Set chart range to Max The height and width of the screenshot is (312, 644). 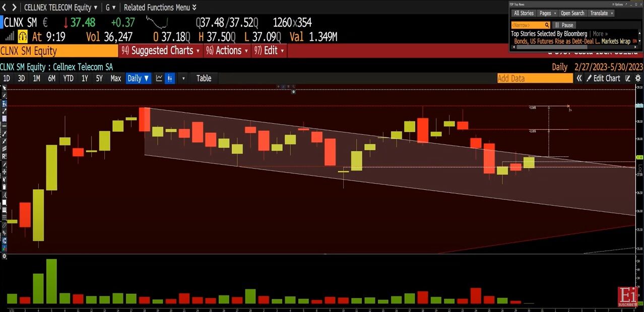tap(116, 78)
